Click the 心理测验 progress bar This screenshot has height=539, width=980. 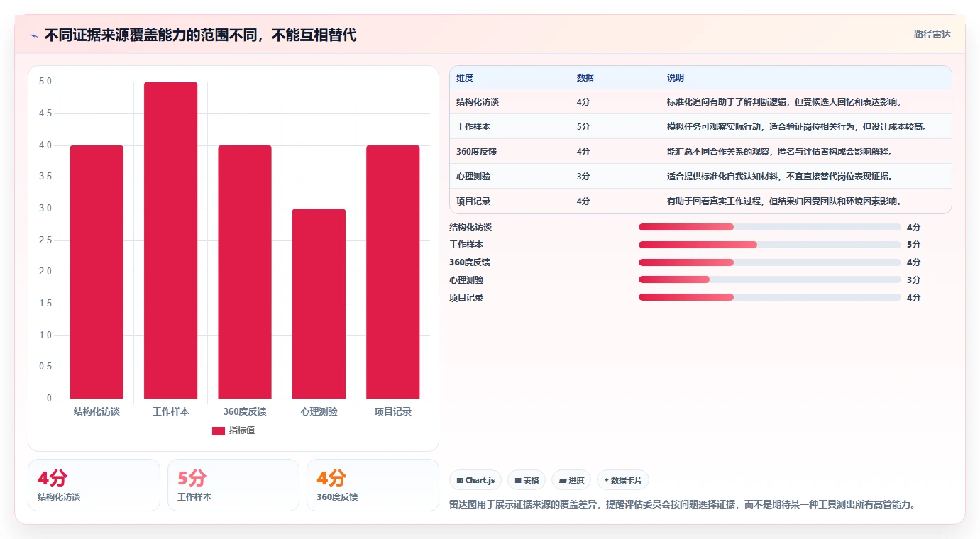[769, 280]
